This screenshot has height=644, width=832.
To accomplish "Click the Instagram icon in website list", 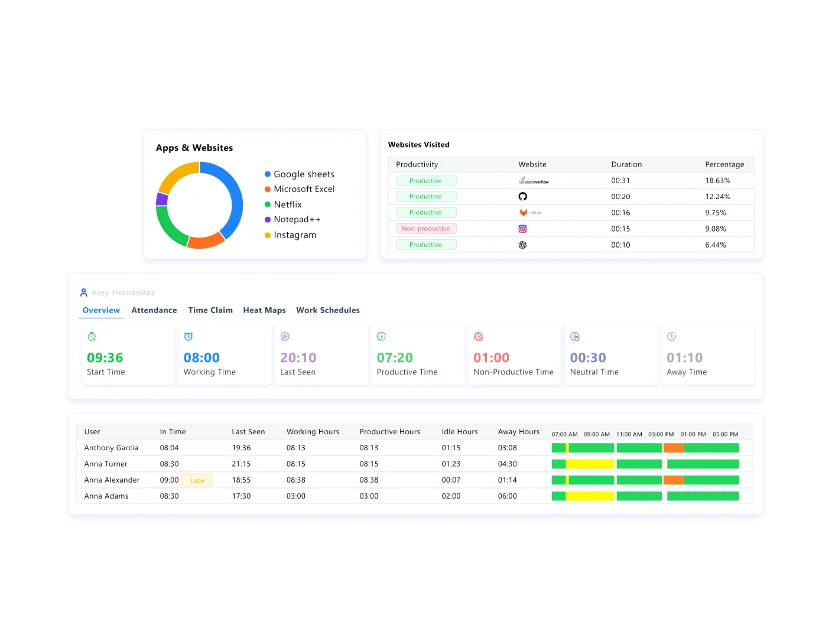I will (522, 229).
